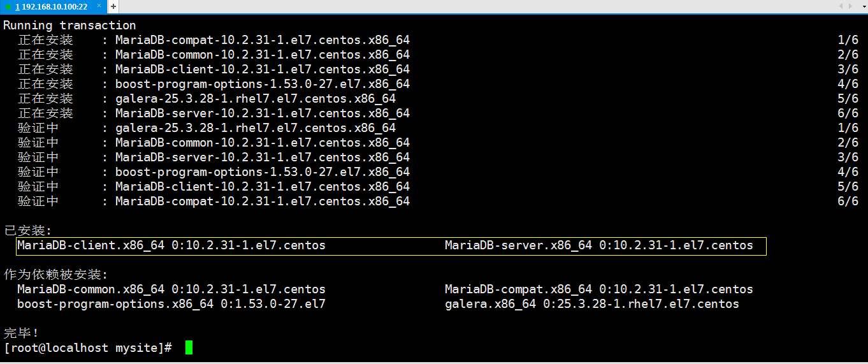
Task: Click 'galera.x86_64 0:25.3.28-1.rhel7.el7.centos' entry
Action: (x=592, y=304)
